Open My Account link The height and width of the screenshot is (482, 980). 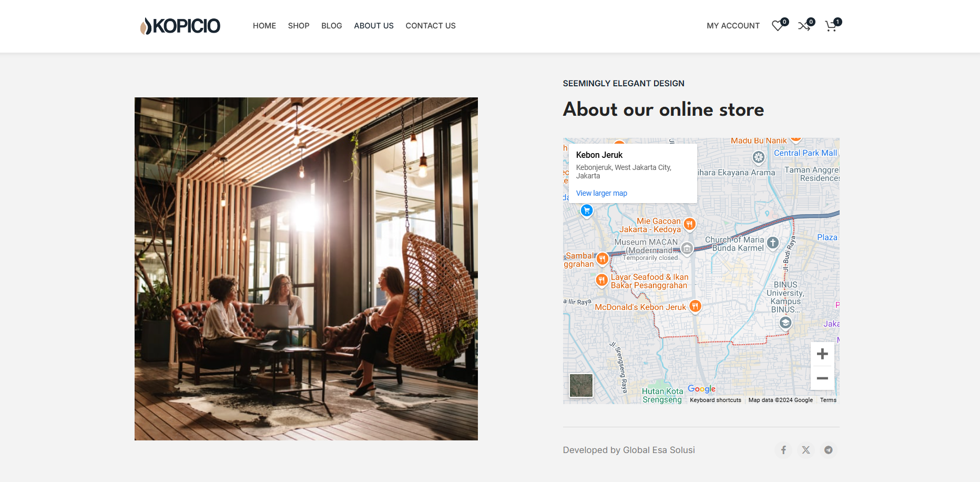[733, 26]
